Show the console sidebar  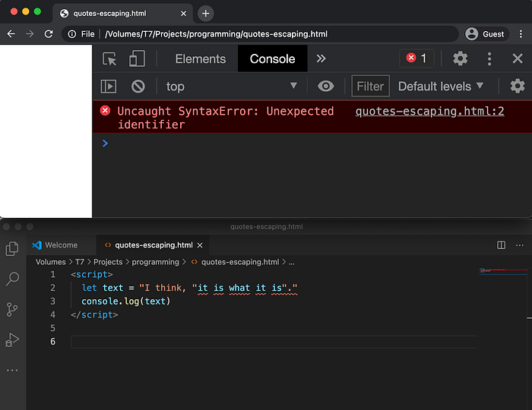click(109, 87)
